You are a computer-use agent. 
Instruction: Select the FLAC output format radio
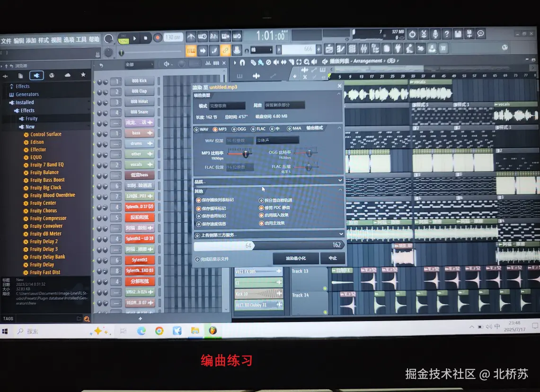point(253,129)
